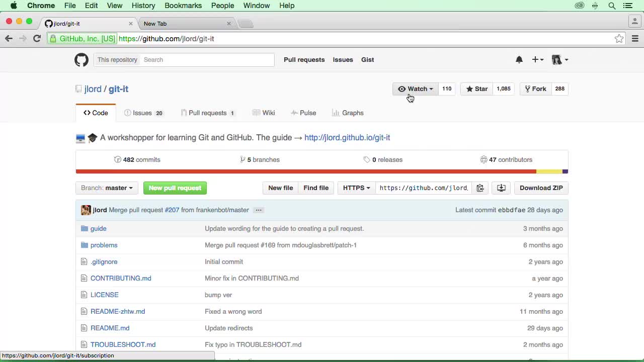The image size is (644, 362).
Task: Open the 288 forks count
Action: (559, 89)
